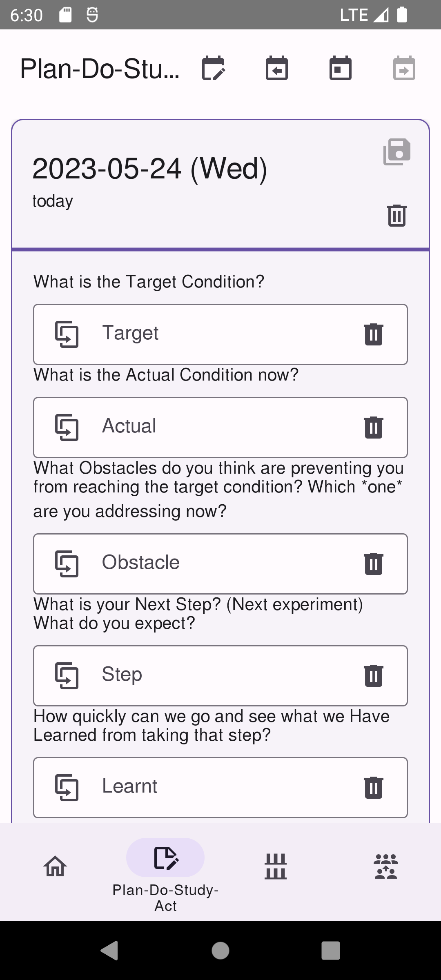The height and width of the screenshot is (980, 441).
Task: Open the team group tab
Action: 386,866
